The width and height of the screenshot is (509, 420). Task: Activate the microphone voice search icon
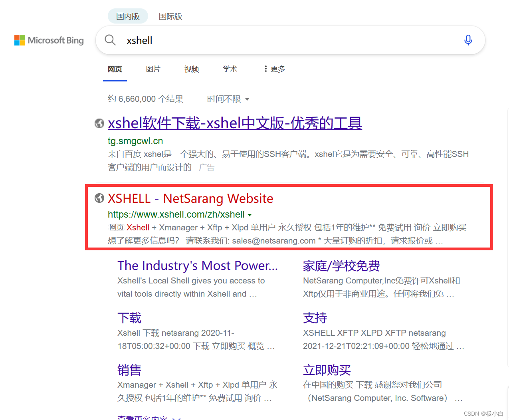(468, 40)
